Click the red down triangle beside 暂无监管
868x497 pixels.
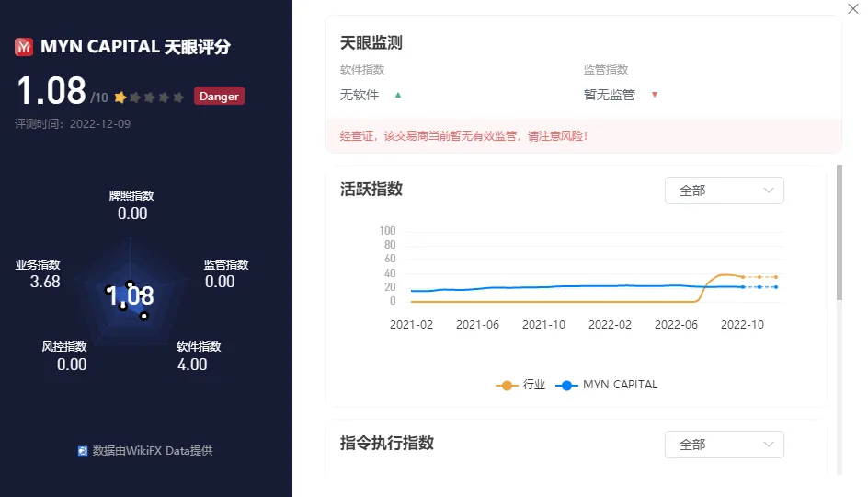[x=655, y=95]
